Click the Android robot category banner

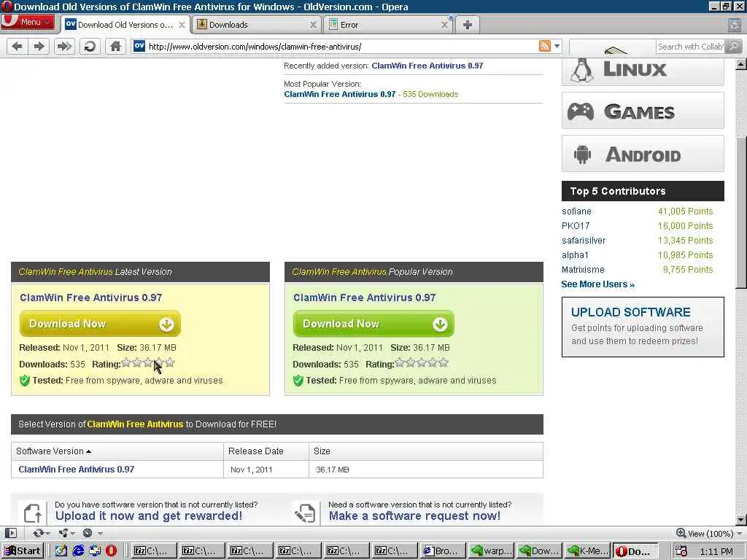(x=643, y=154)
